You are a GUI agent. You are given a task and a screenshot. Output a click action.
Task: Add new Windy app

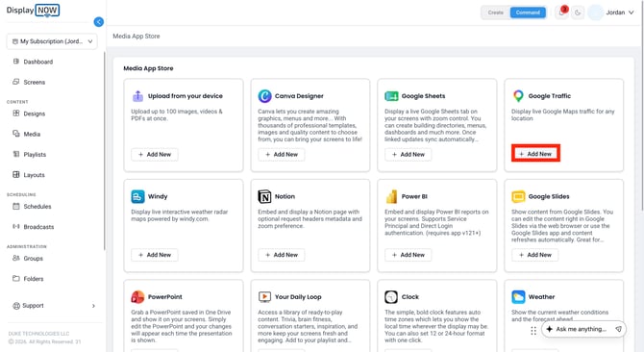[155, 255]
